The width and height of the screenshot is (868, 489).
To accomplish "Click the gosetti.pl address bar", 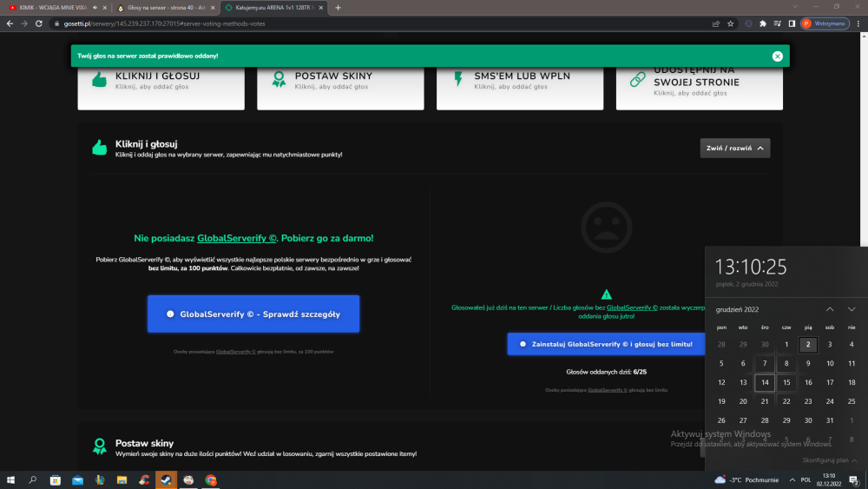I will pos(382,23).
